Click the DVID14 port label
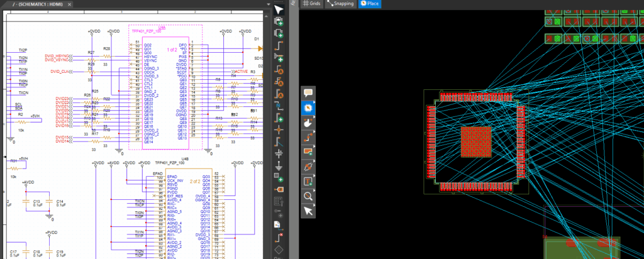Screen dimensions: 644x259 (62, 141)
